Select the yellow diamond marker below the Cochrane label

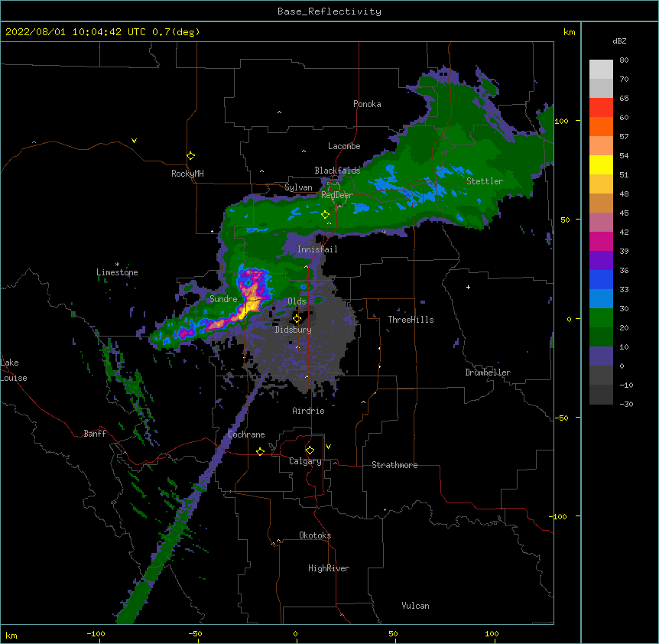[260, 451]
